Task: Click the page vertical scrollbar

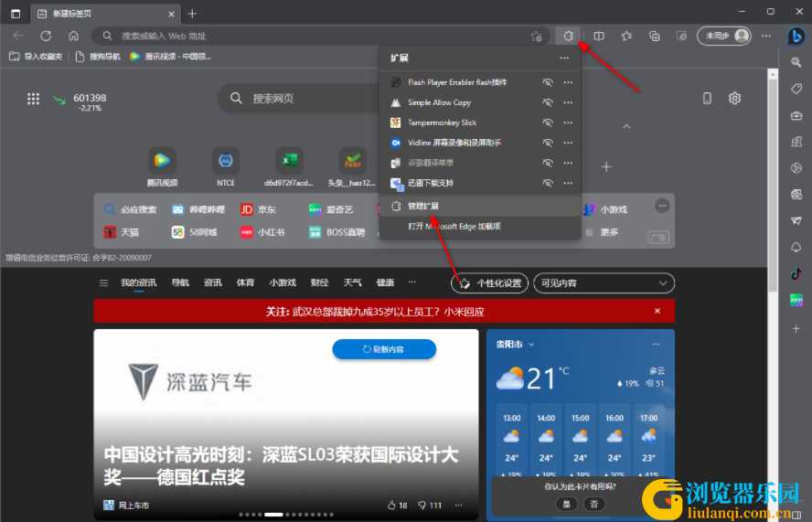Action: (x=773, y=186)
